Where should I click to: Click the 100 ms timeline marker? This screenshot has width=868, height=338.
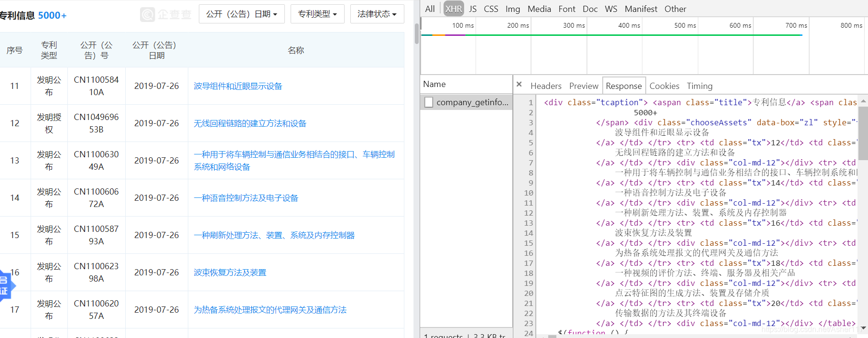(463, 25)
